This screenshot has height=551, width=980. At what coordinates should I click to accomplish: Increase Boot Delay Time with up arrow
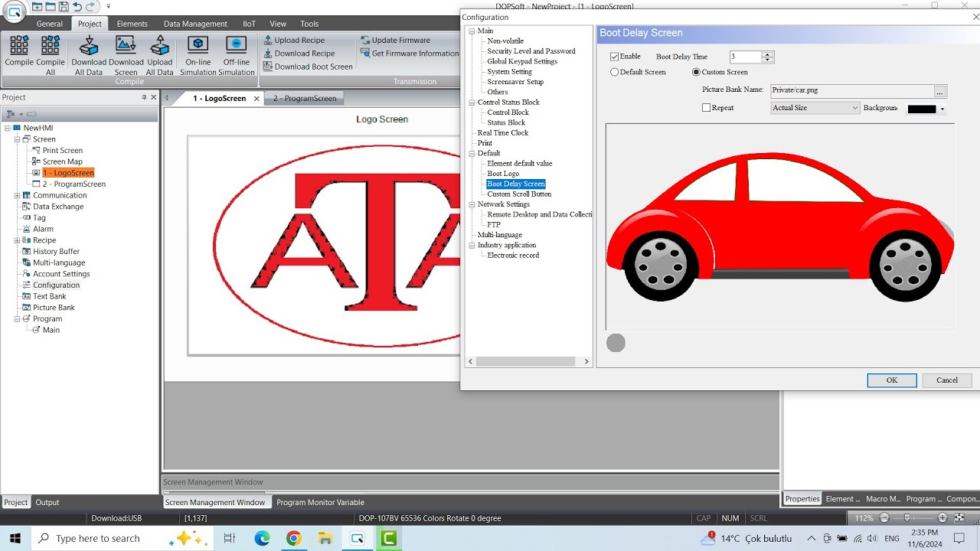[x=768, y=54]
